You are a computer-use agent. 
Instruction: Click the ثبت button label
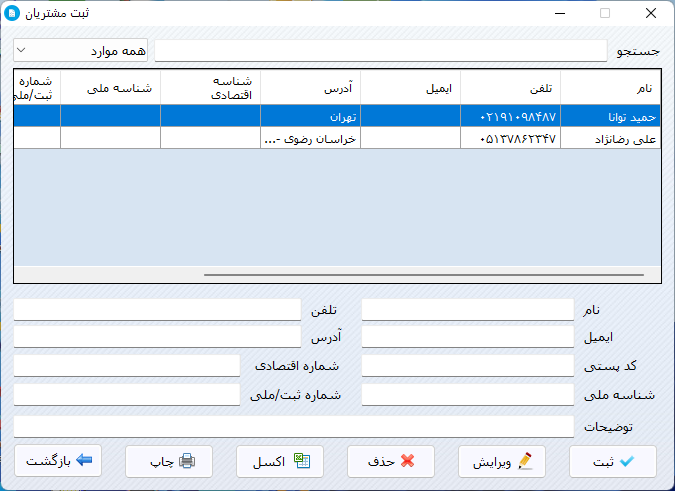click(603, 462)
